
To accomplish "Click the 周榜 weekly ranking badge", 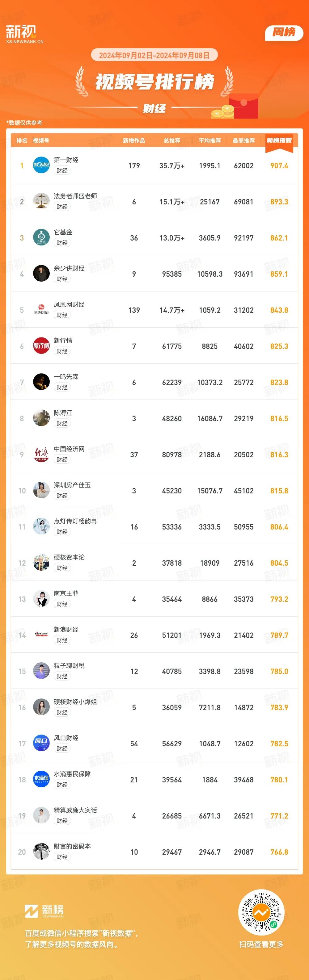I will point(284,32).
